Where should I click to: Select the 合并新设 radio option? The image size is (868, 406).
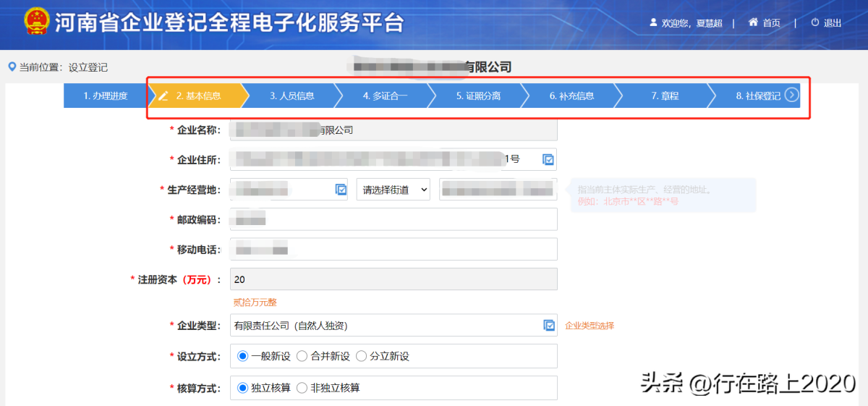[x=302, y=356]
